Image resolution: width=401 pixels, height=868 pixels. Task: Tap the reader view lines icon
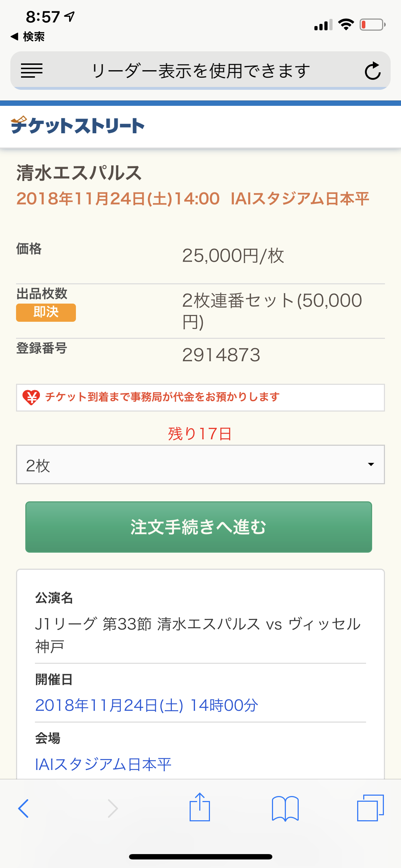32,71
